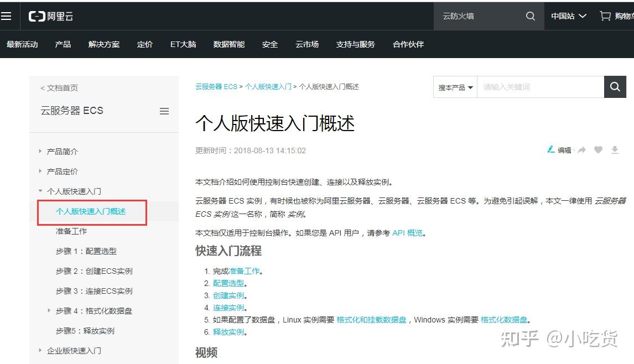Image resolution: width=634 pixels, height=364 pixels.
Task: Click the page title 个人版快速入门概述
Action: click(275, 123)
